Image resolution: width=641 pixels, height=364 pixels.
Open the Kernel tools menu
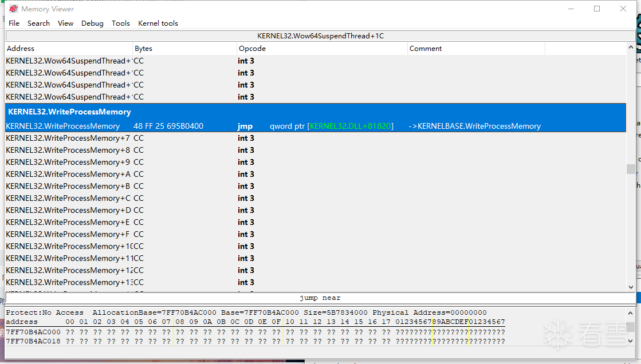(158, 23)
